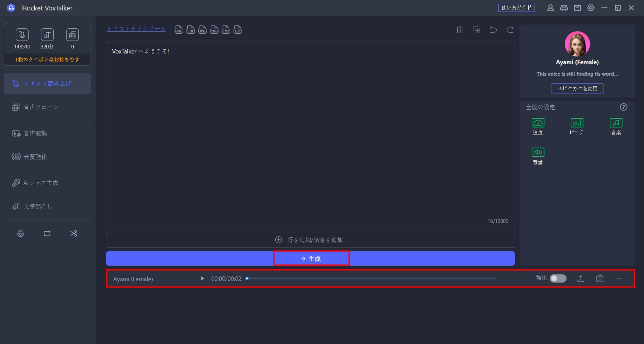Click the export upload icon for audio
The image size is (644, 344).
click(581, 278)
